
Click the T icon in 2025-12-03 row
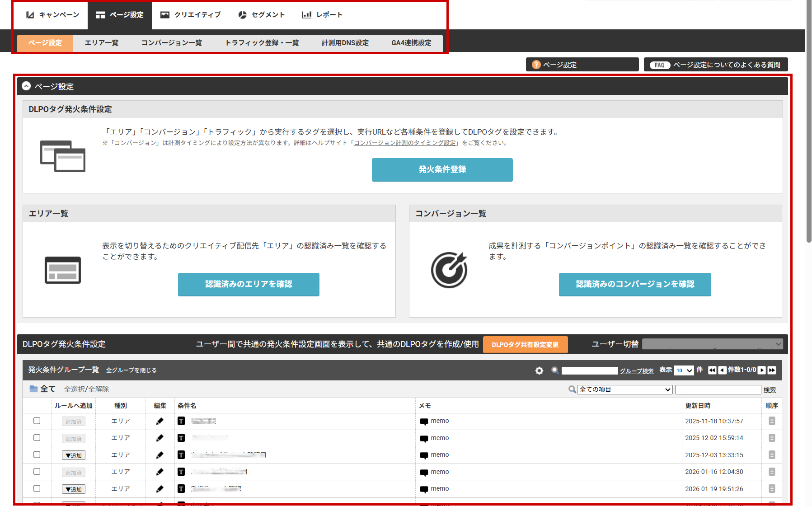click(x=181, y=455)
